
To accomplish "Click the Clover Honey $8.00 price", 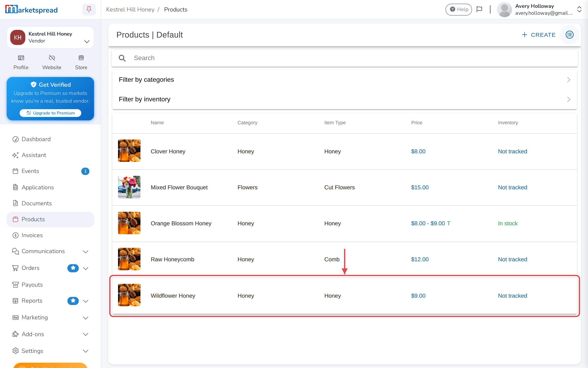I will [418, 151].
